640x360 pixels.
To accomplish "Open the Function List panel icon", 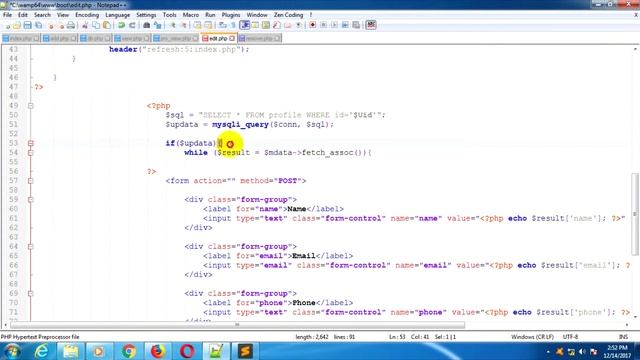I will tap(277, 25).
